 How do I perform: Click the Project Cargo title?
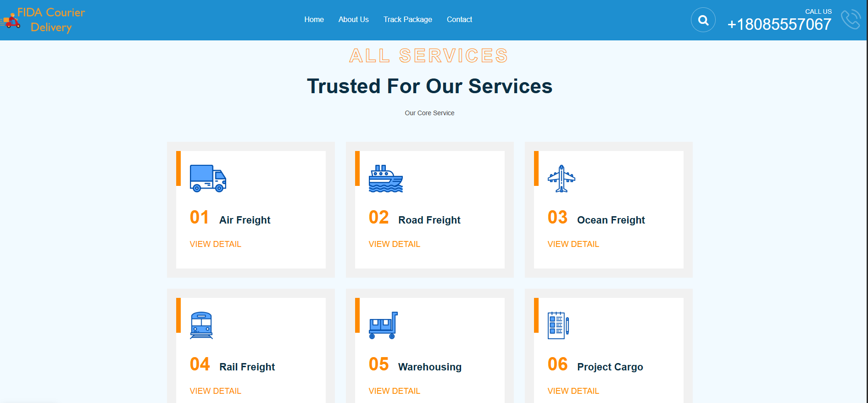pos(610,367)
